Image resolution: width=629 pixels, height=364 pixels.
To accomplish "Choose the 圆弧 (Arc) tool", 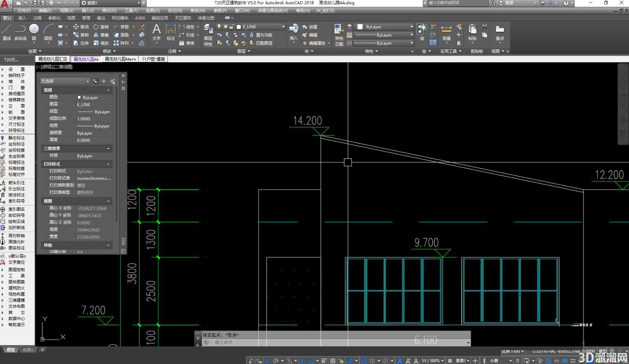I will [48, 32].
